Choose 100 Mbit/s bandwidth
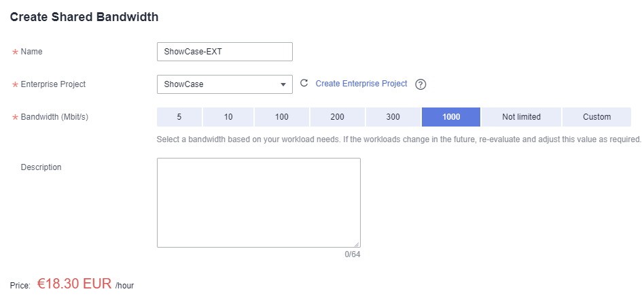The height and width of the screenshot is (300, 644). (282, 117)
